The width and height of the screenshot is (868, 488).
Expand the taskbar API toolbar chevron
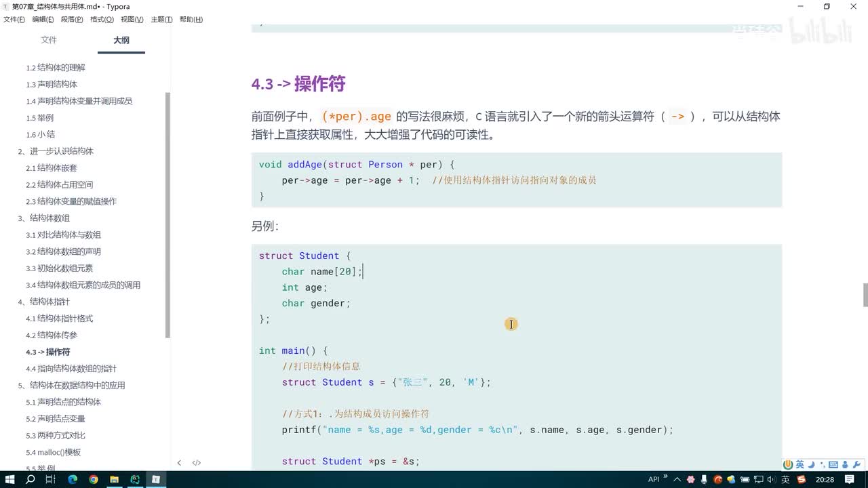[665, 476]
